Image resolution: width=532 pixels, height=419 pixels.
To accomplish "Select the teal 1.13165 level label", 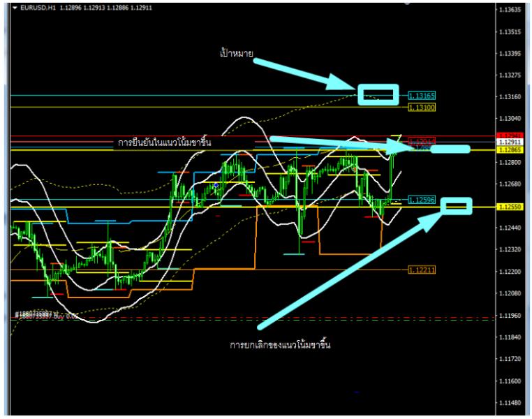I will pos(422,96).
